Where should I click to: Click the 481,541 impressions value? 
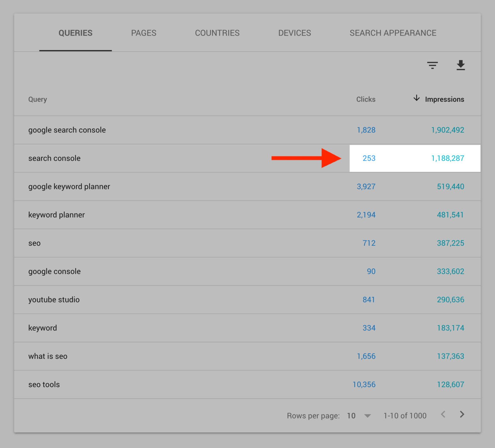[450, 215]
